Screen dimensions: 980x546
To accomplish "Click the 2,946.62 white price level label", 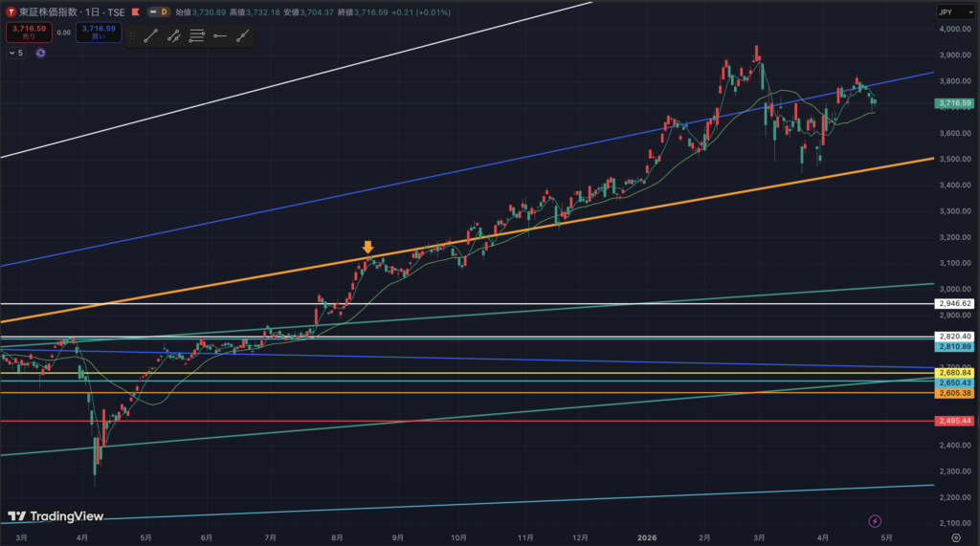I will tap(955, 304).
